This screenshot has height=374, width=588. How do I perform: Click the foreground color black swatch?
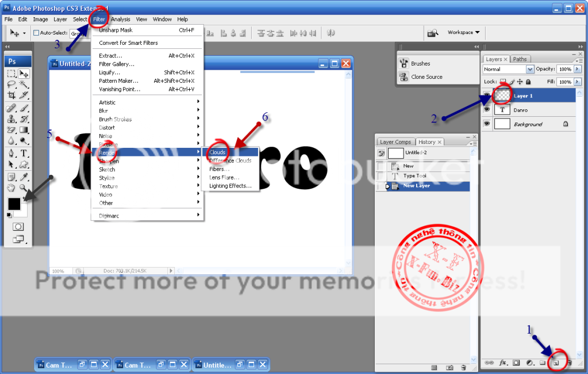(14, 204)
